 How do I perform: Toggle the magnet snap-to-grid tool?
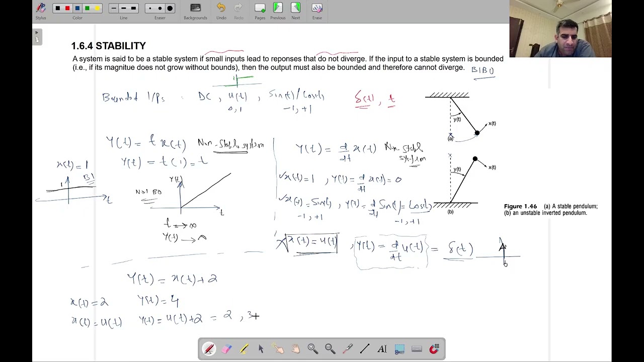point(434,349)
